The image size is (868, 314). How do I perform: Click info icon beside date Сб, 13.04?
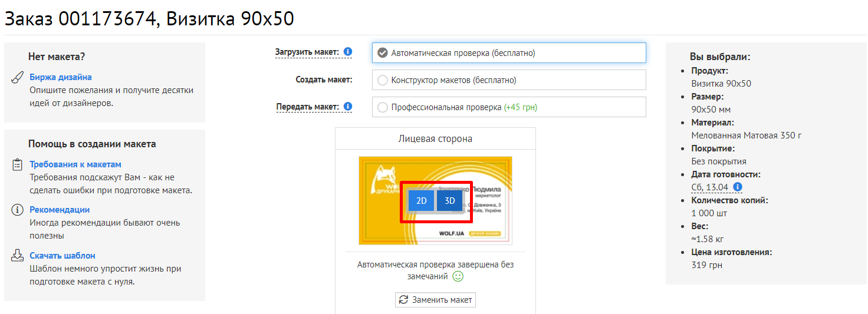coord(738,187)
